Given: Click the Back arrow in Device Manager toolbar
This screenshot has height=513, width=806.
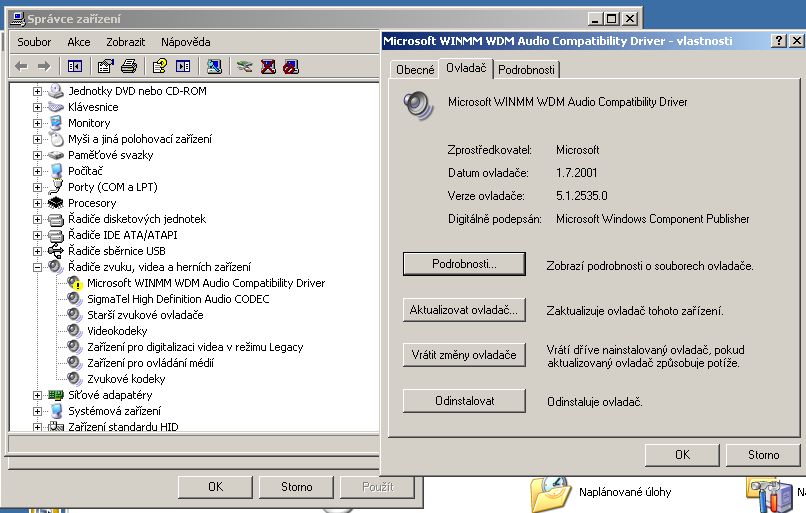Looking at the screenshot, I should click(21, 66).
